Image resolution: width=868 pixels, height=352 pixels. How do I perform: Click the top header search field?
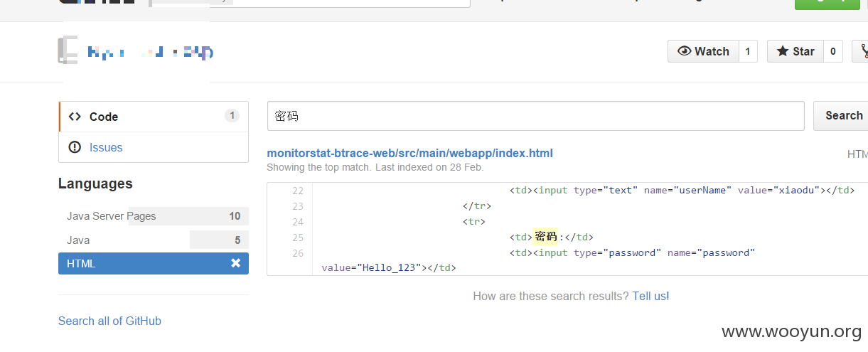coord(310,3)
